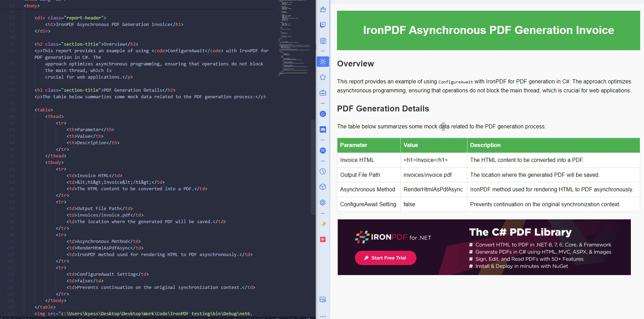Screen dimensions: 644x319
Task: Open Discord from the sidebar
Action: [x=323, y=129]
